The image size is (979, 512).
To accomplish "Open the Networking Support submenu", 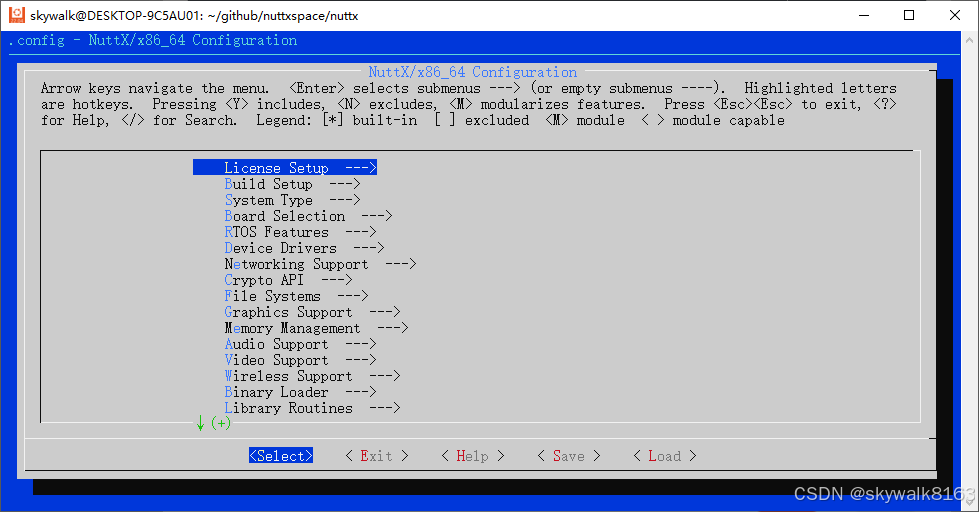I will tap(320, 264).
